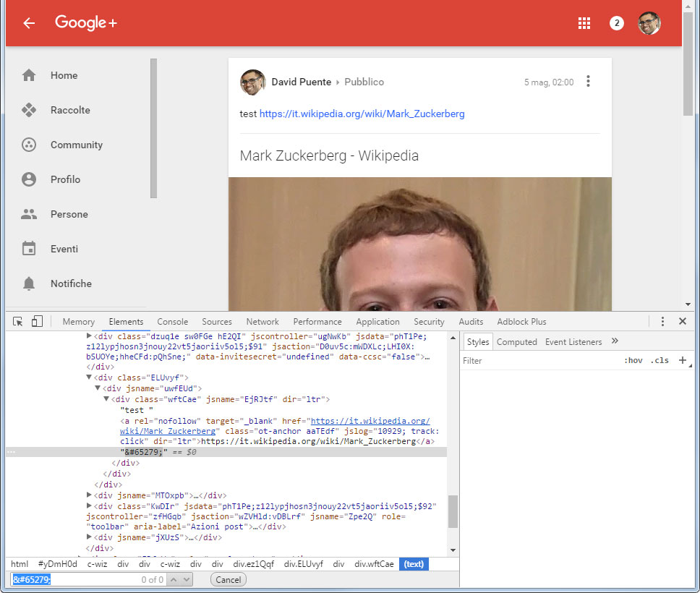Image resolution: width=700 pixels, height=593 pixels.
Task: Select div.ez1Qqf in the breadcrumb
Action: point(253,564)
